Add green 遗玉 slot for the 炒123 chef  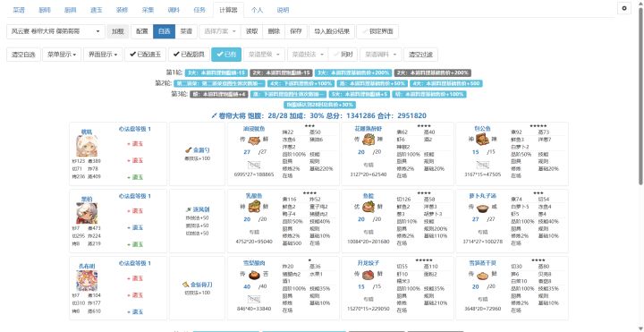[x=135, y=177]
